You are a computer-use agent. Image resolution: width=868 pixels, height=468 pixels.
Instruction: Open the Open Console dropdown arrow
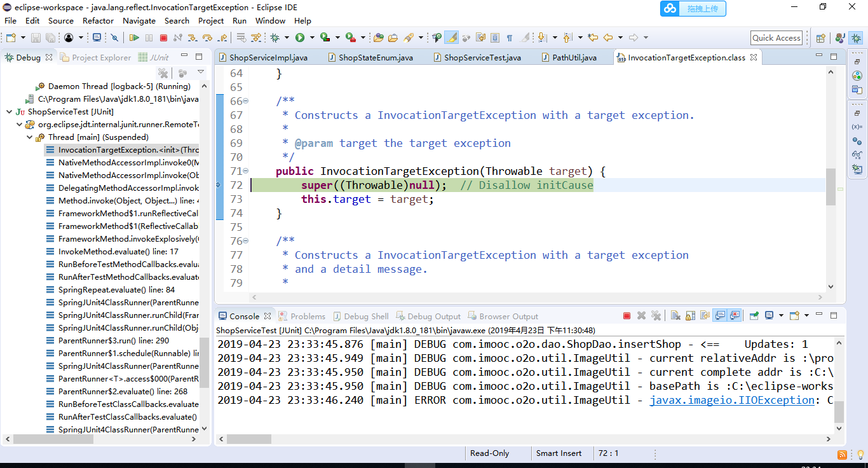(806, 315)
